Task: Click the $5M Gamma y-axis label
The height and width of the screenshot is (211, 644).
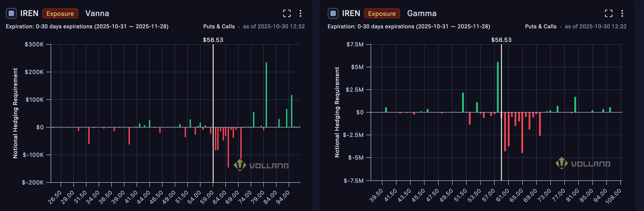Action: point(357,67)
